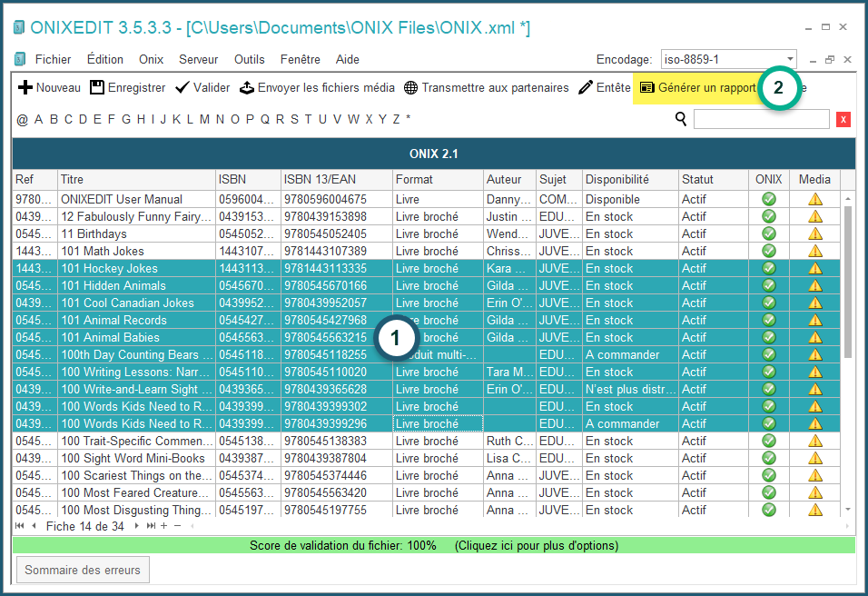868x596 pixels.
Task: Click the ONIXEDIT document icon beside Fichier
Action: pyautogui.click(x=20, y=59)
